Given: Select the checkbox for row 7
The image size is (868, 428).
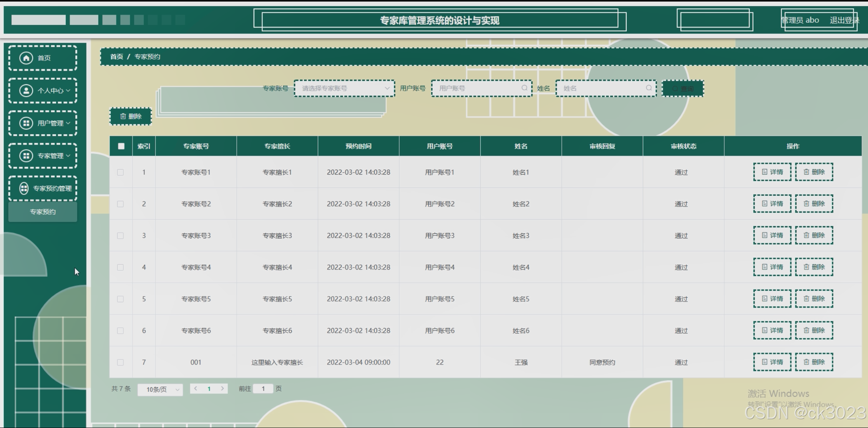Looking at the screenshot, I should [120, 362].
